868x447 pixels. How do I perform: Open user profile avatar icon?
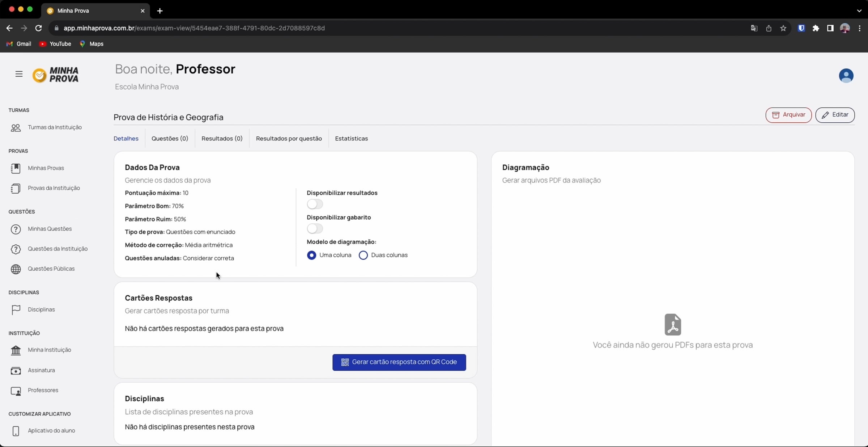[x=846, y=76]
